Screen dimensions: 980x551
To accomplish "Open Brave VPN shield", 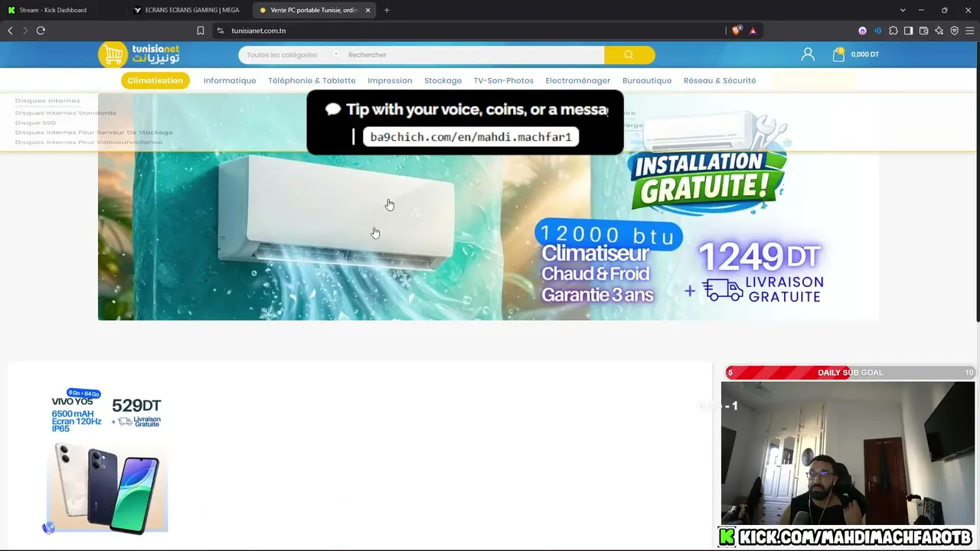I will coord(955,31).
